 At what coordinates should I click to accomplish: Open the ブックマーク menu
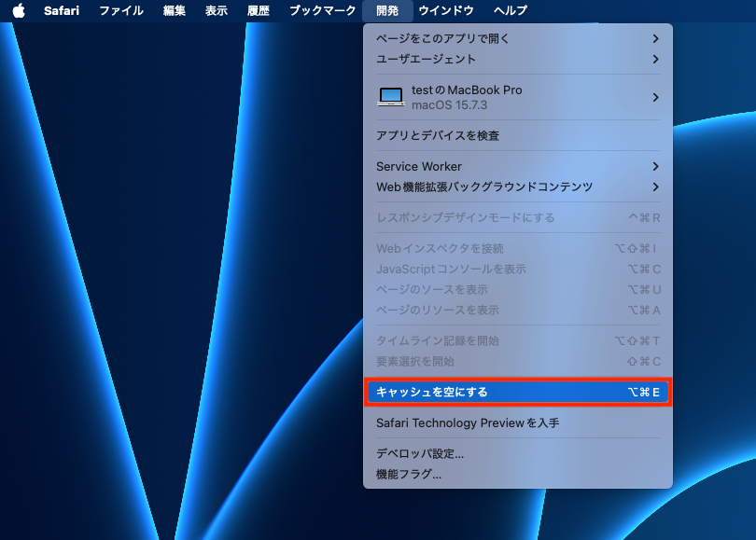tap(323, 10)
